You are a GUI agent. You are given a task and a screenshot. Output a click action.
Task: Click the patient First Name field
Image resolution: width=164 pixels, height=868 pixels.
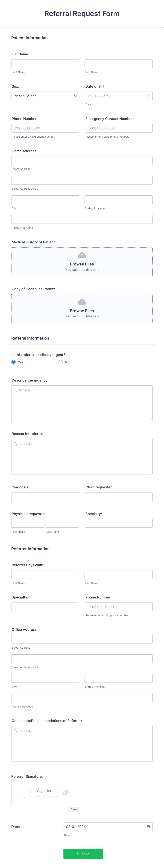point(45,63)
